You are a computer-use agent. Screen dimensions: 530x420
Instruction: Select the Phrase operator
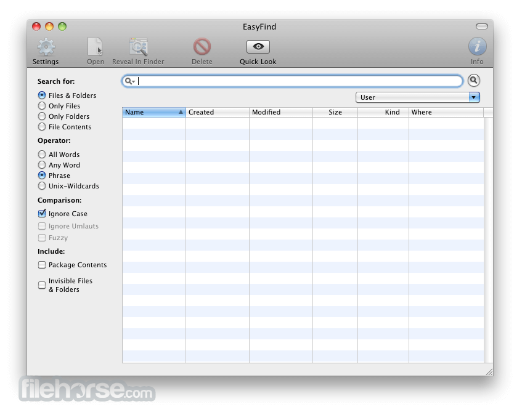pos(42,176)
